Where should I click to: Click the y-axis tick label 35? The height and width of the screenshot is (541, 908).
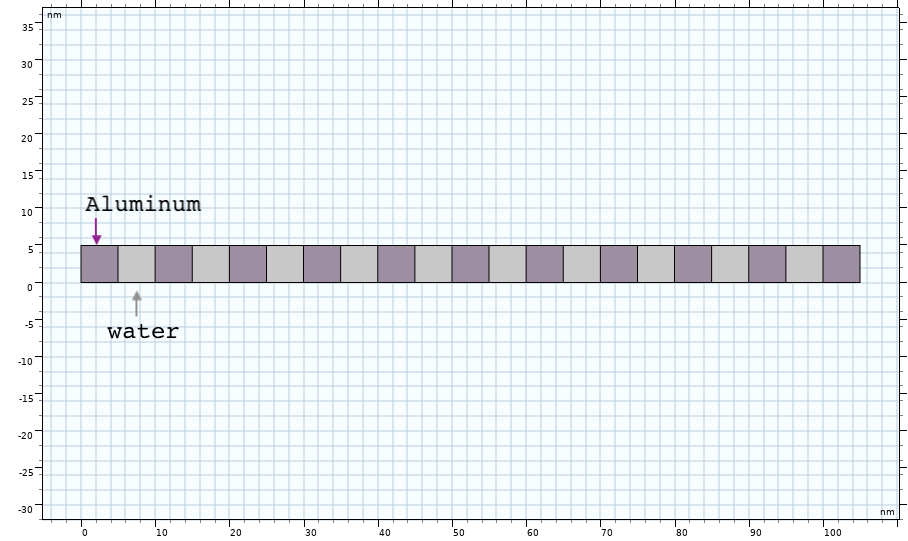point(28,27)
